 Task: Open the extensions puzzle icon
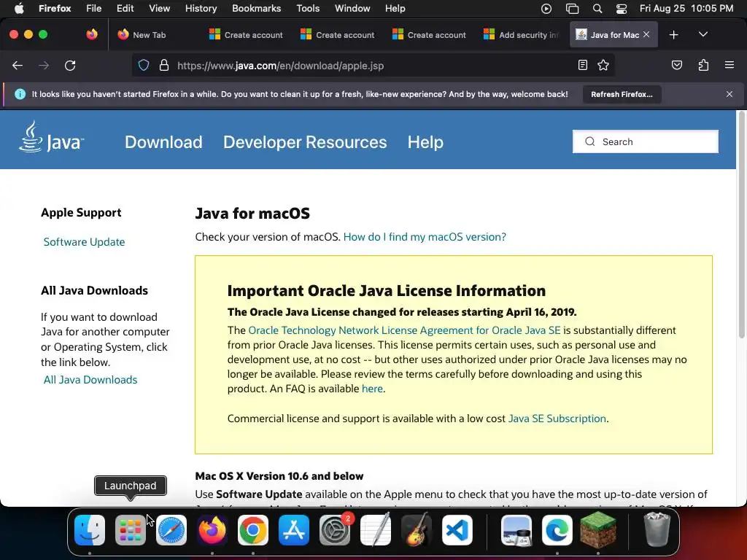point(703,65)
